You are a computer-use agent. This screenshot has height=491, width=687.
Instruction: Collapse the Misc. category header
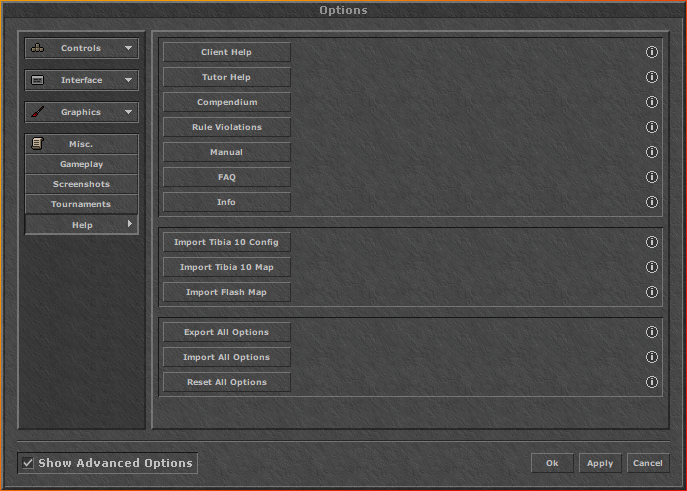click(81, 144)
